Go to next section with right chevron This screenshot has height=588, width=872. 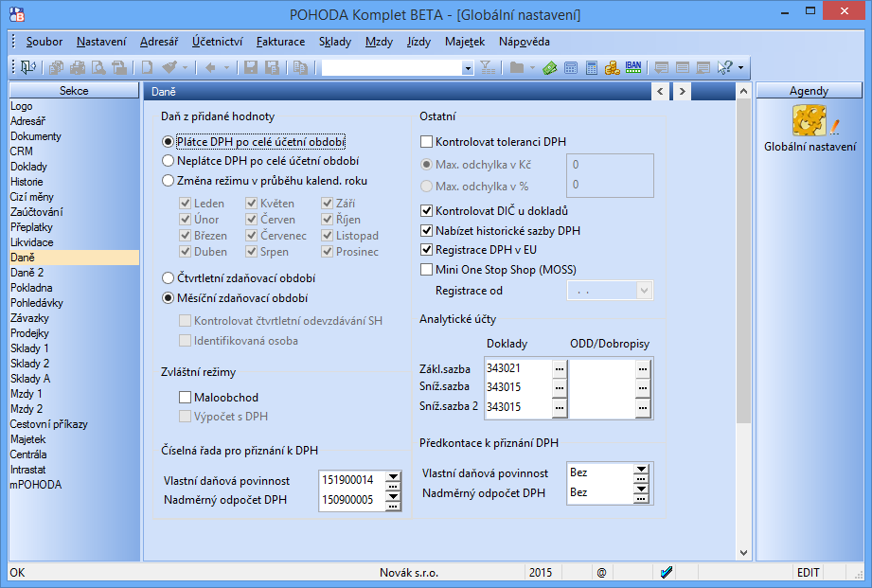(x=683, y=91)
